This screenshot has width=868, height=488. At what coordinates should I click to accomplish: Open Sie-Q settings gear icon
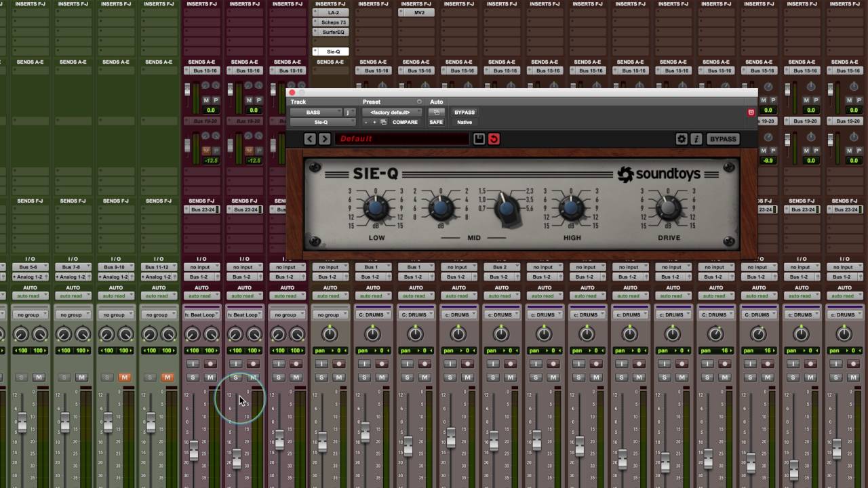click(682, 139)
